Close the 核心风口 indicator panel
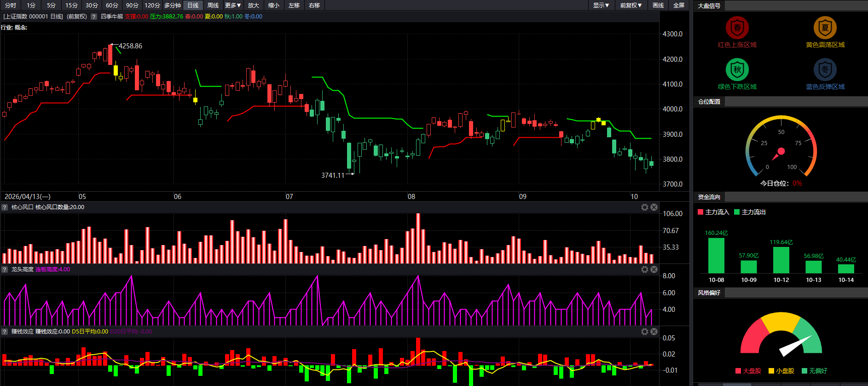The image size is (868, 386). pyautogui.click(x=654, y=207)
